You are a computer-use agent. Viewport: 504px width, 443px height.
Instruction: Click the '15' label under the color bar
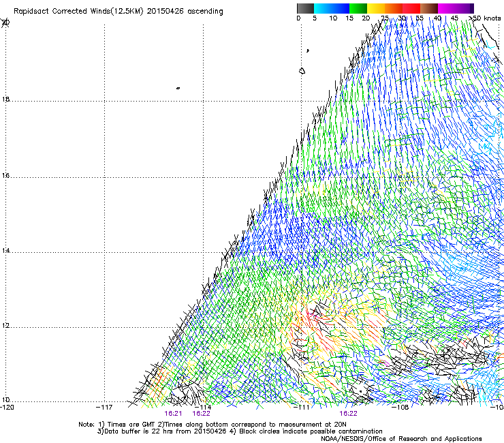349,18
